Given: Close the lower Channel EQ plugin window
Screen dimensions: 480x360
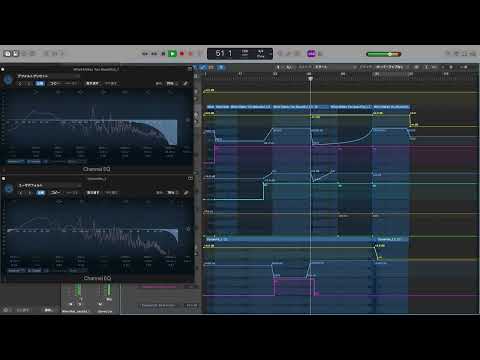Looking at the screenshot, I should point(3,179).
